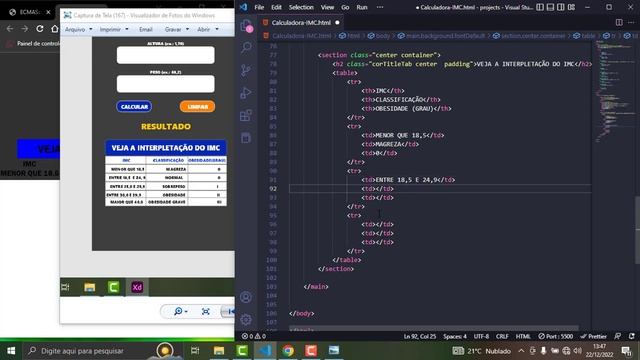
Task: Click the Chrome home icon
Action: click(x=55, y=29)
